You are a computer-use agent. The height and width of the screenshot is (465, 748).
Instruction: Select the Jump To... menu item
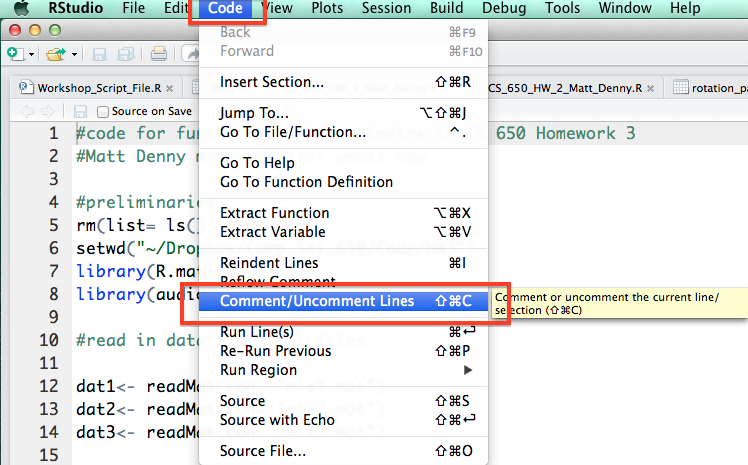click(343, 113)
